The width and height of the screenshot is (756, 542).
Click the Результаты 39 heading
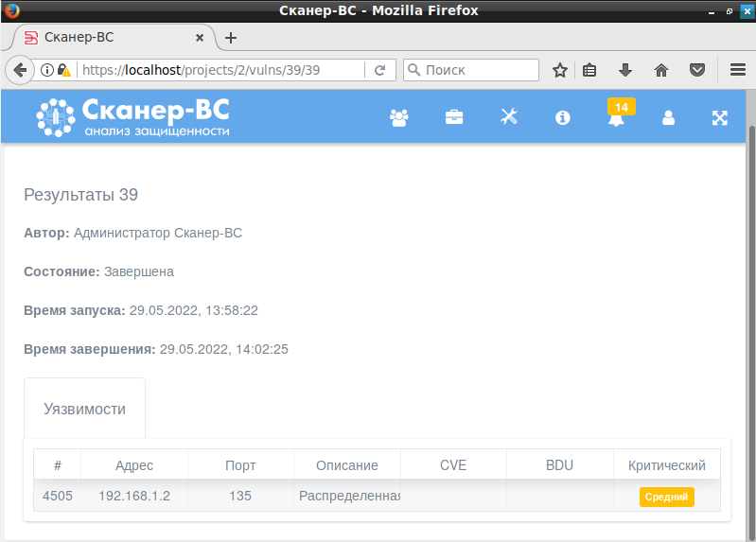(x=81, y=195)
